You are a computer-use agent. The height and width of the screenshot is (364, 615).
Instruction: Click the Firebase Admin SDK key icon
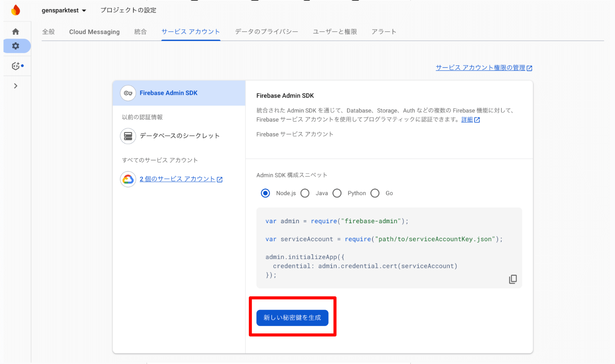[128, 93]
